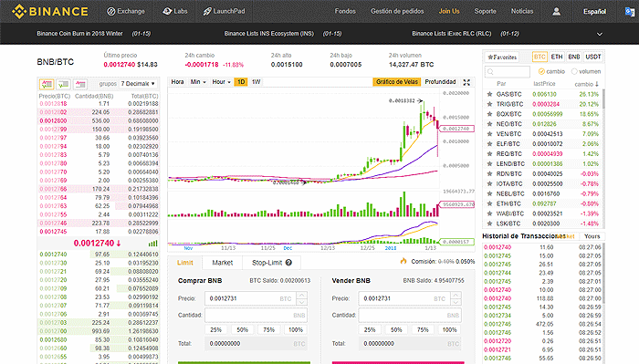Viewport: 639px width, 364px height.
Task: Select the BNB market tab
Action: pos(574,57)
